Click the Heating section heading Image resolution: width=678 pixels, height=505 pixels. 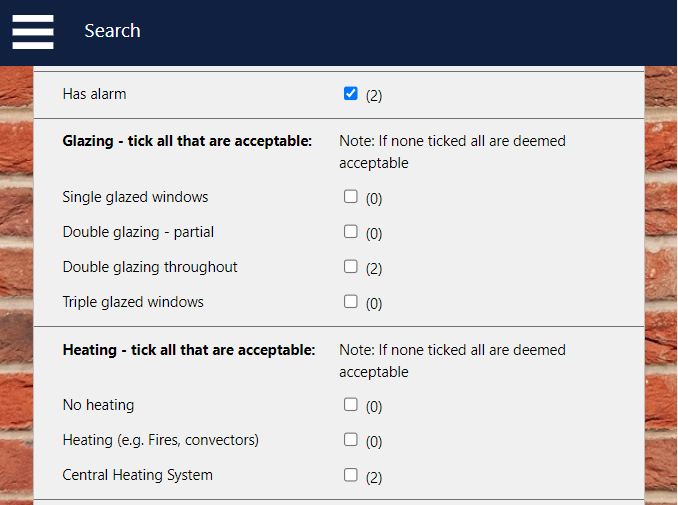pyautogui.click(x=189, y=350)
